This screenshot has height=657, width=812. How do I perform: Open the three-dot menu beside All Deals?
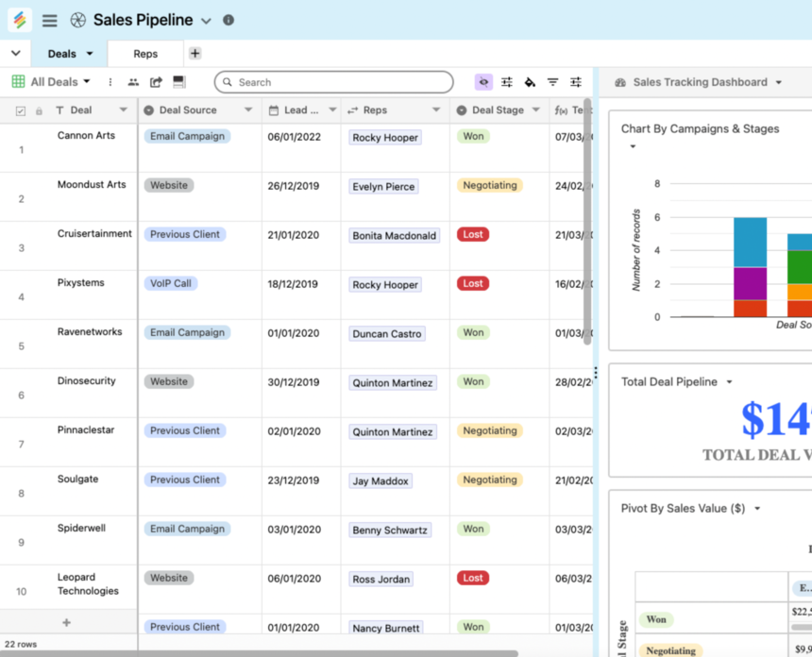pos(110,83)
